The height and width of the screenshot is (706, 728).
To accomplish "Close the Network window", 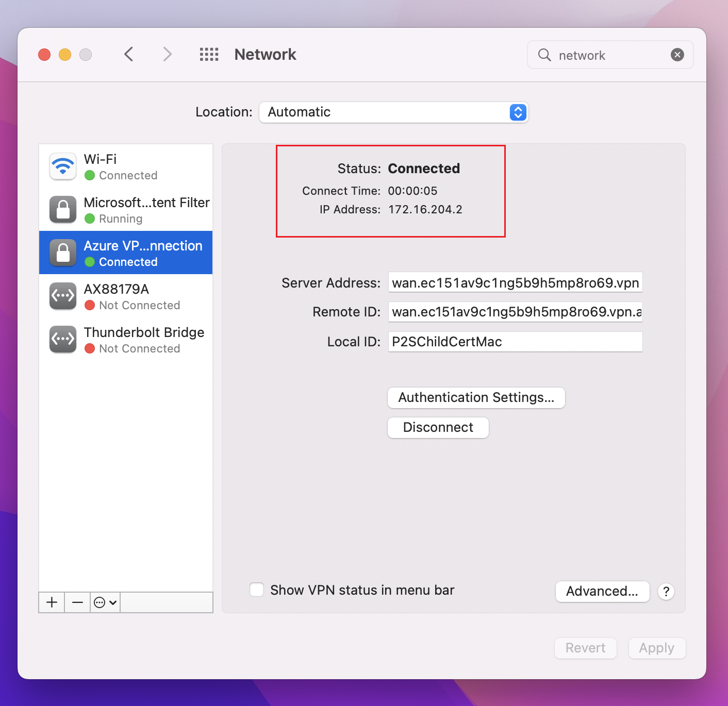I will (x=44, y=55).
